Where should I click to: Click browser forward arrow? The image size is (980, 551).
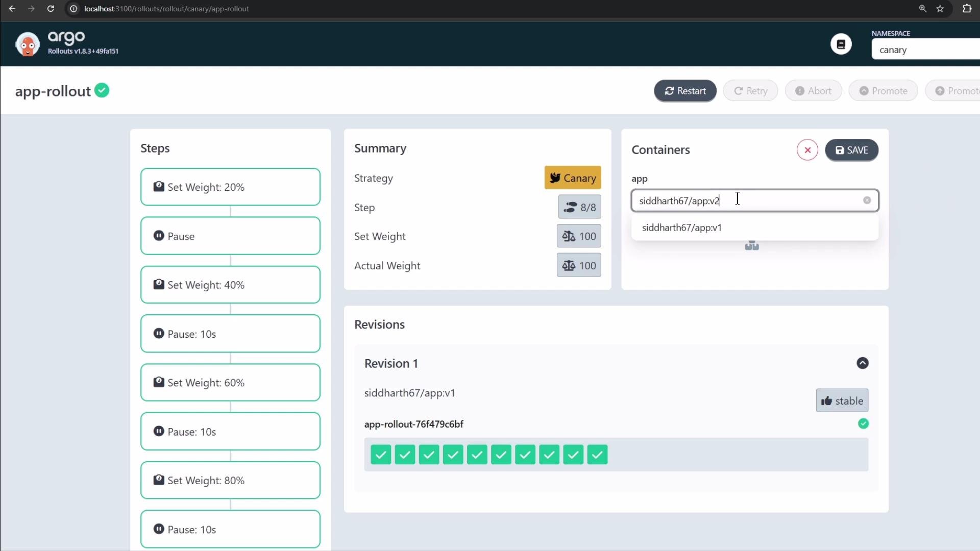click(31, 9)
